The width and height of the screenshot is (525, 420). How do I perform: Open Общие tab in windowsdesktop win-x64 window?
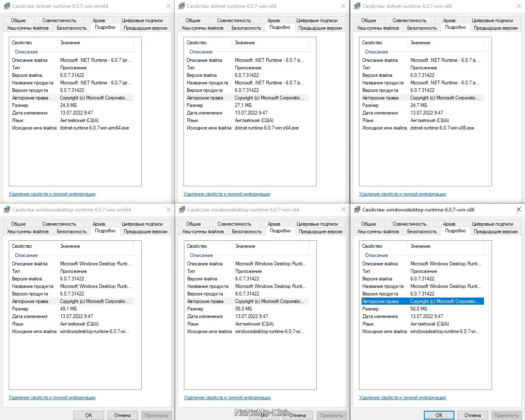click(x=194, y=224)
